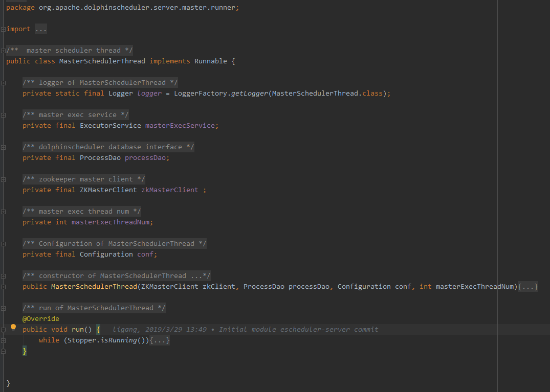Expand the 'master scheduler thread' class comment fold
Viewport: 550px width, 392px height.
click(x=3, y=51)
